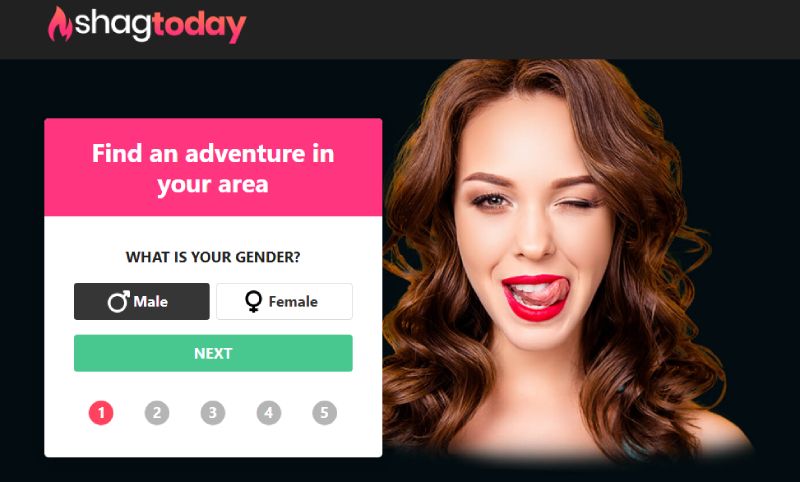The width and height of the screenshot is (800, 482).
Task: Continue with the green NEXT button
Action: [x=213, y=353]
